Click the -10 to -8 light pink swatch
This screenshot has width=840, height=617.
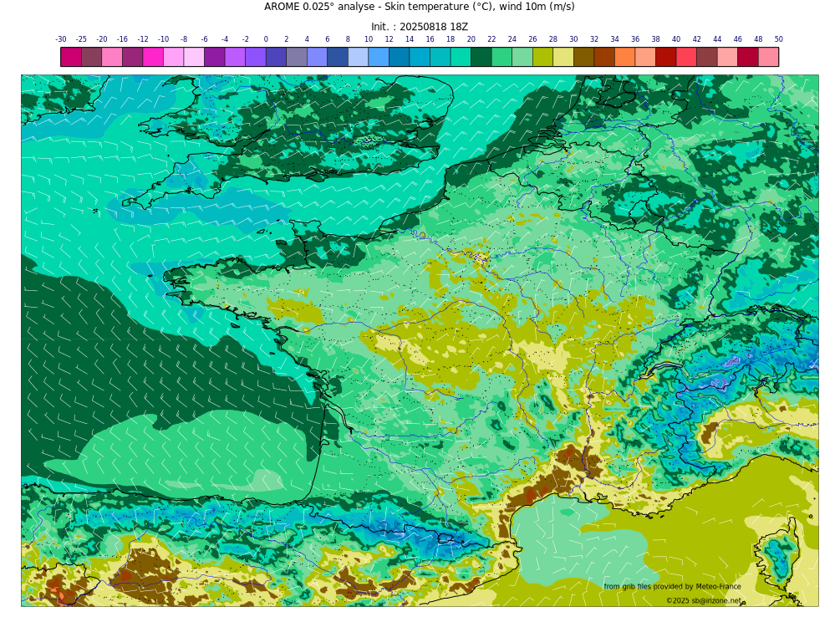coord(174,57)
